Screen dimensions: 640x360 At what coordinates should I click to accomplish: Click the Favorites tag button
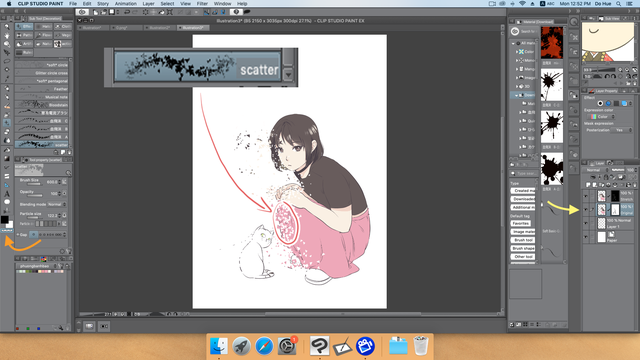coord(521,224)
